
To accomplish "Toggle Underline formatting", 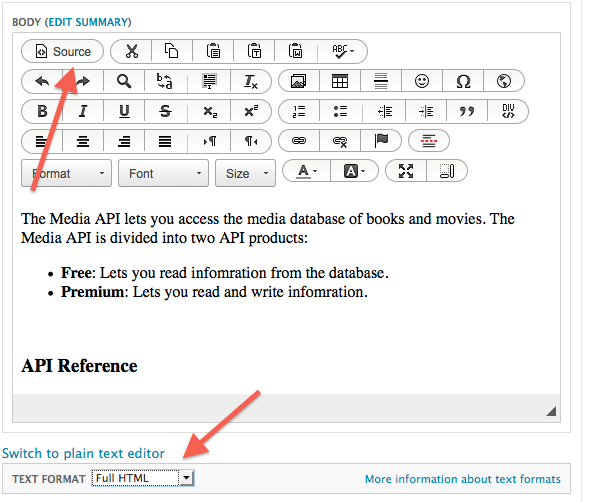I will pos(124,111).
